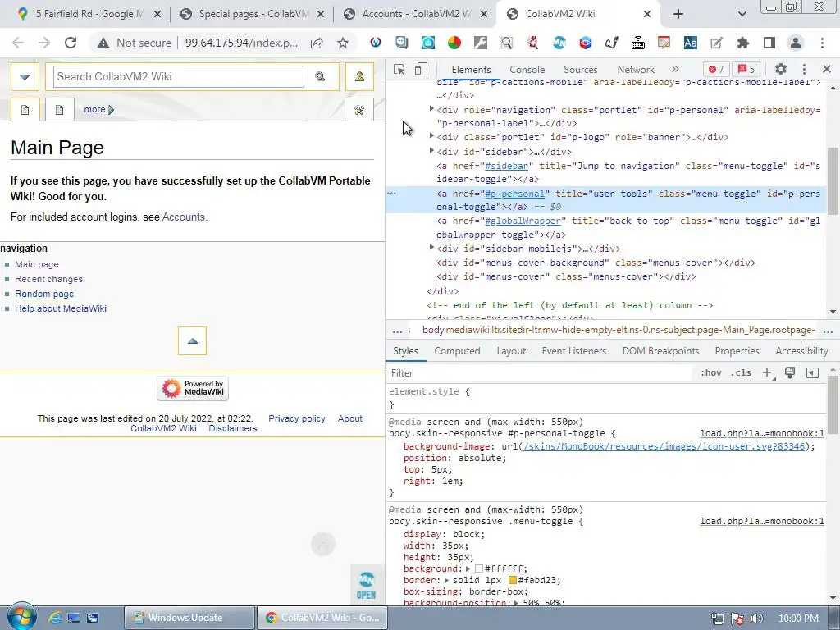Reload the page with the refresh button
The height and width of the screenshot is (630, 840).
pyautogui.click(x=71, y=43)
